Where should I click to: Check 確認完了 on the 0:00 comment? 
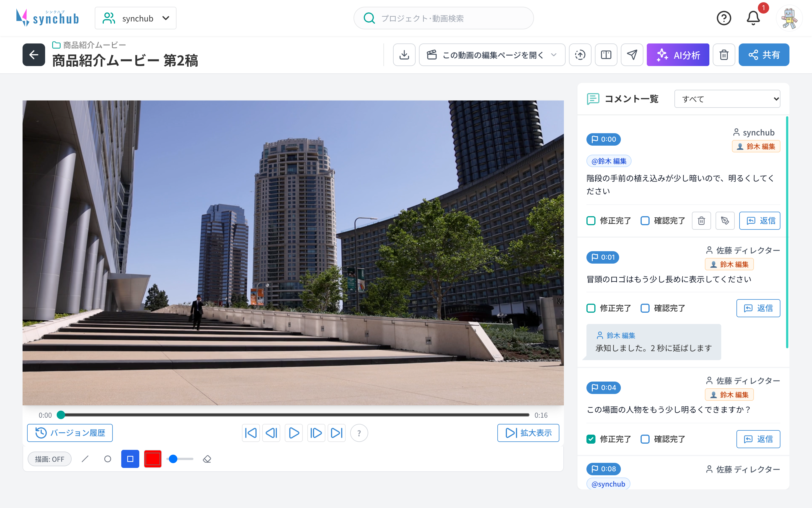pyautogui.click(x=645, y=221)
